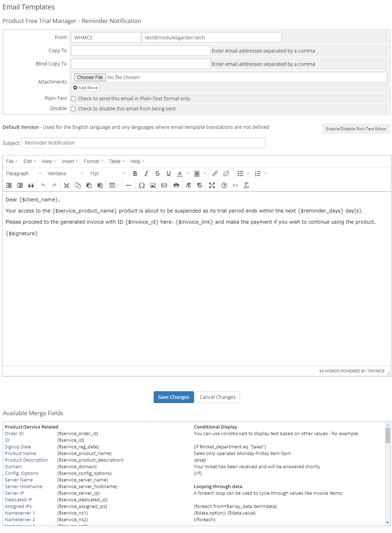Screen dimensions: 392x533
Task: View HTML source code icon
Action: click(x=235, y=185)
